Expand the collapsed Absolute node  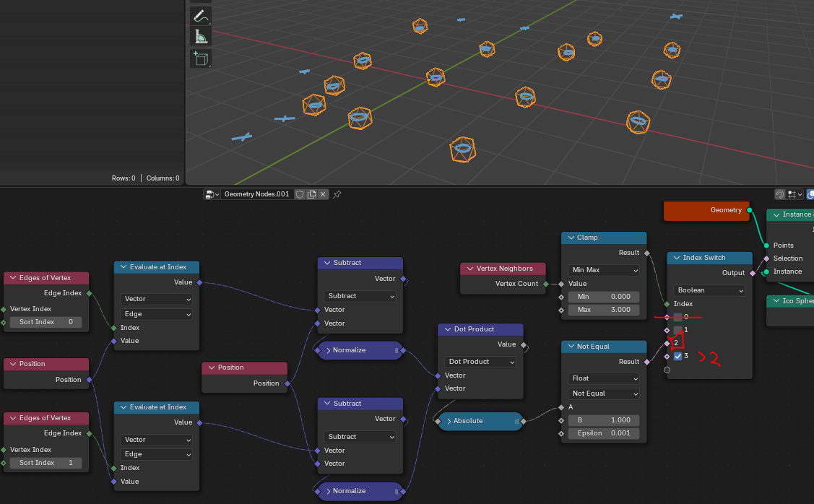click(x=449, y=421)
